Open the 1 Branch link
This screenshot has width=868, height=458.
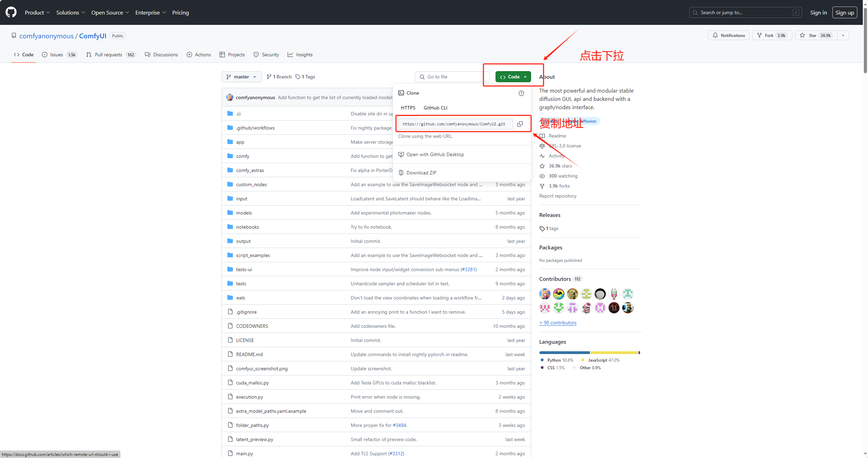279,77
